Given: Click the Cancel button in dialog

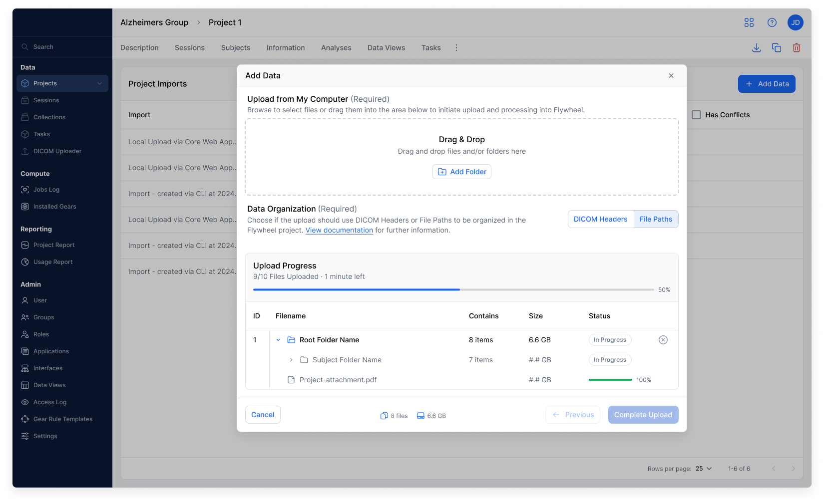Looking at the screenshot, I should coord(263,415).
